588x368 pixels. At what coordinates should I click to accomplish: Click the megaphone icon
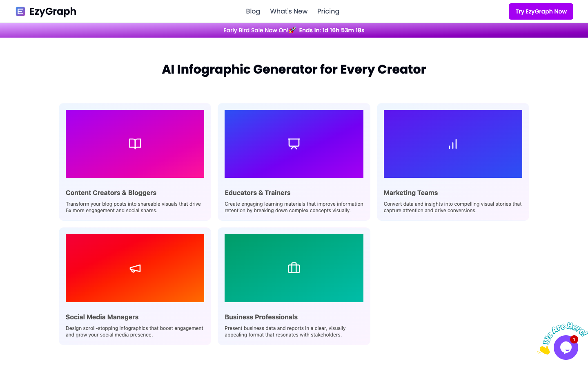coord(135,268)
